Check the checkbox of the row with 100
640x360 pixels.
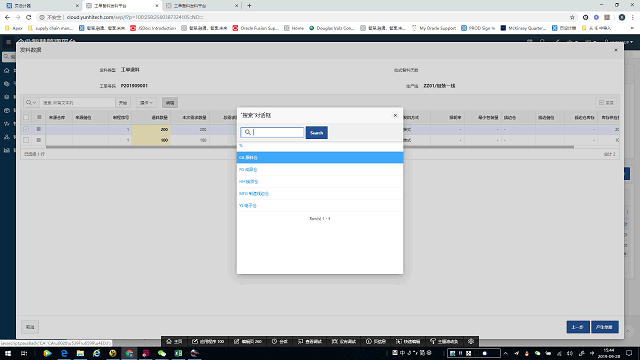coord(26,140)
